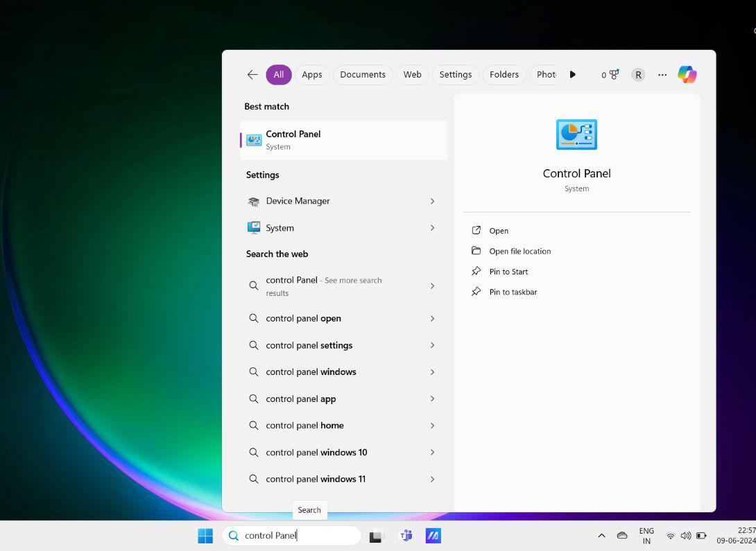
Task: Open Control Panel best match result
Action: point(343,140)
